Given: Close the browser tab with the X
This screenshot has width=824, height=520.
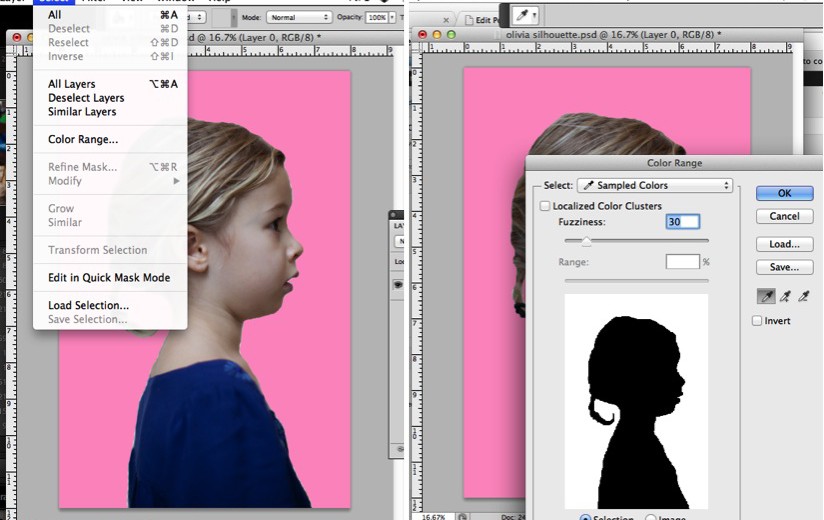Looking at the screenshot, I should (446, 20).
